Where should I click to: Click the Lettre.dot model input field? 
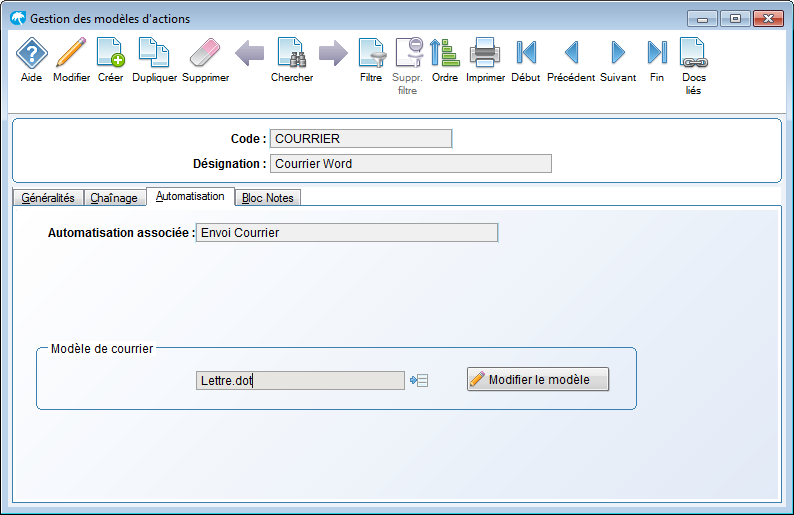pyautogui.click(x=300, y=380)
